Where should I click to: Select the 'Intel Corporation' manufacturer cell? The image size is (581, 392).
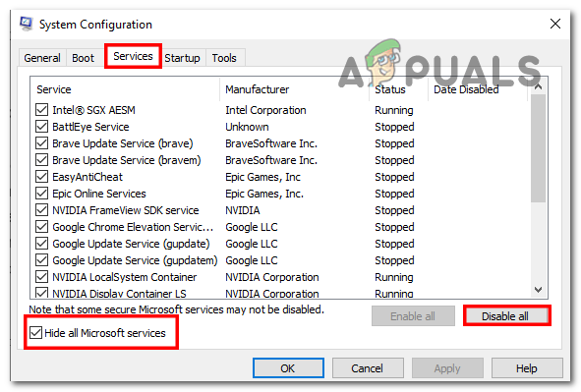[x=265, y=110]
